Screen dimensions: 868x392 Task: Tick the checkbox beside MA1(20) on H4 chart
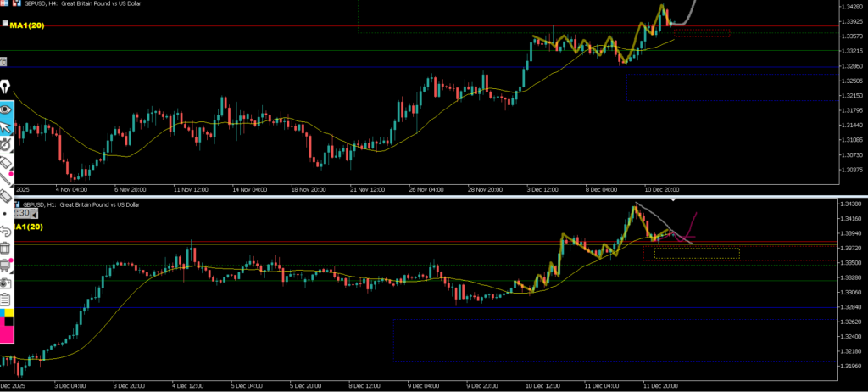click(x=5, y=25)
